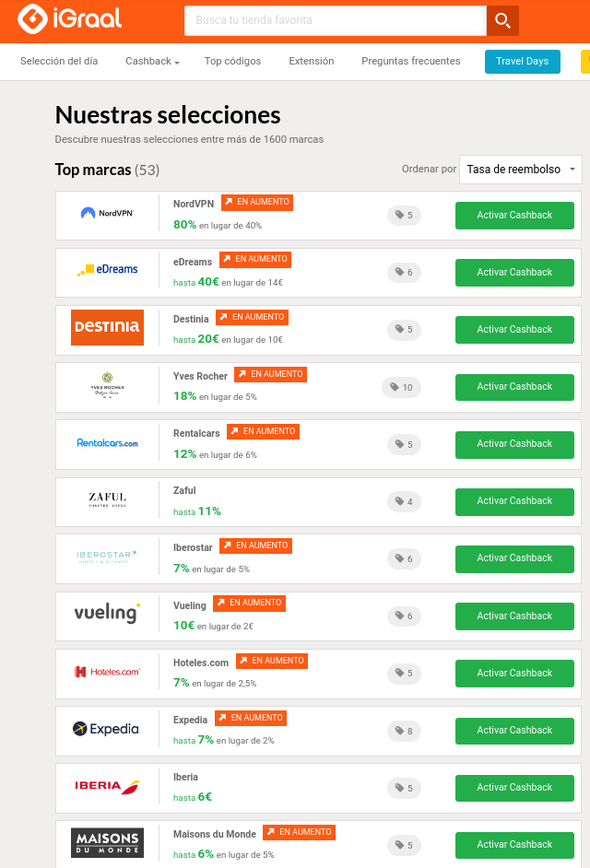
Task: Click the NordVPN logo
Action: (x=107, y=214)
